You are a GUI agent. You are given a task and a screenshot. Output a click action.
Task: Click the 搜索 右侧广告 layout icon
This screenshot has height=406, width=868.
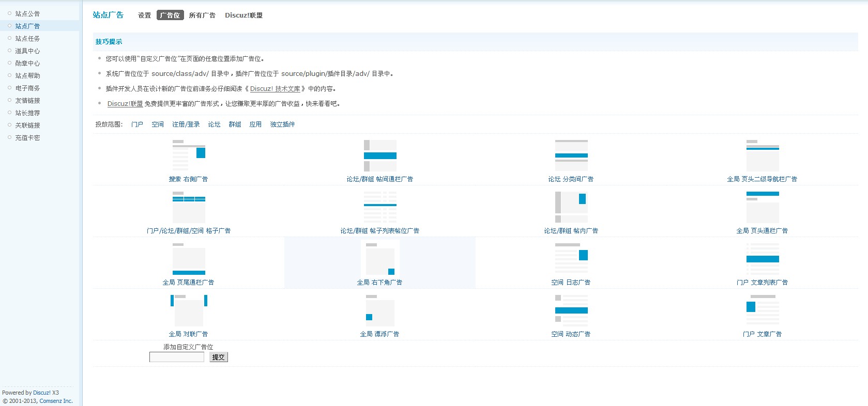tap(189, 155)
